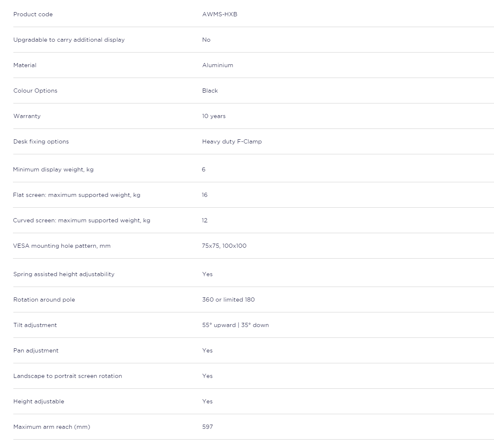Screen dimensions: 494x448
Task: Click the Height adjustable label
Action: coord(39,402)
